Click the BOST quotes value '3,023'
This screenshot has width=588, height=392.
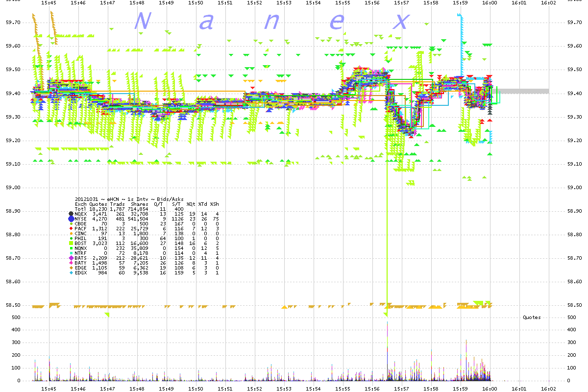(100, 243)
